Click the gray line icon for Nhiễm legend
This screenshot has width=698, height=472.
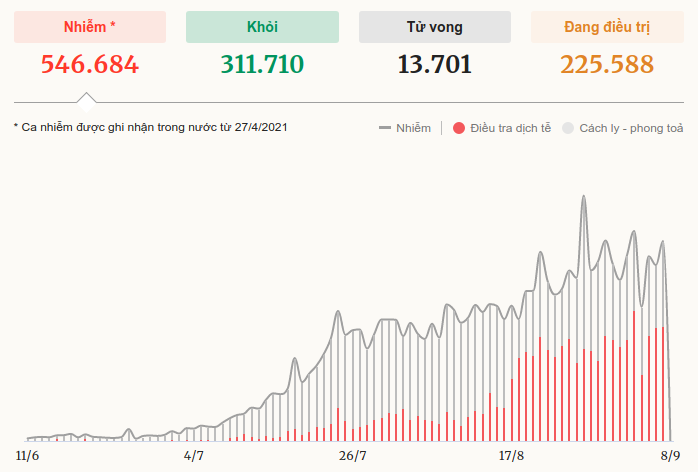pos(385,128)
